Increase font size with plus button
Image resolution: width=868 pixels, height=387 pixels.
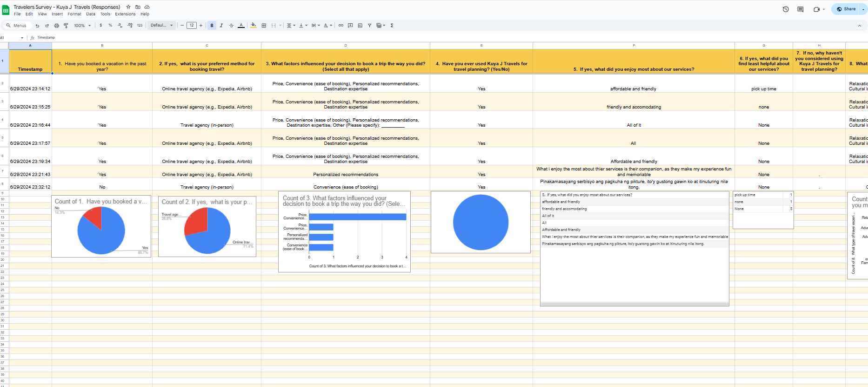coord(201,26)
